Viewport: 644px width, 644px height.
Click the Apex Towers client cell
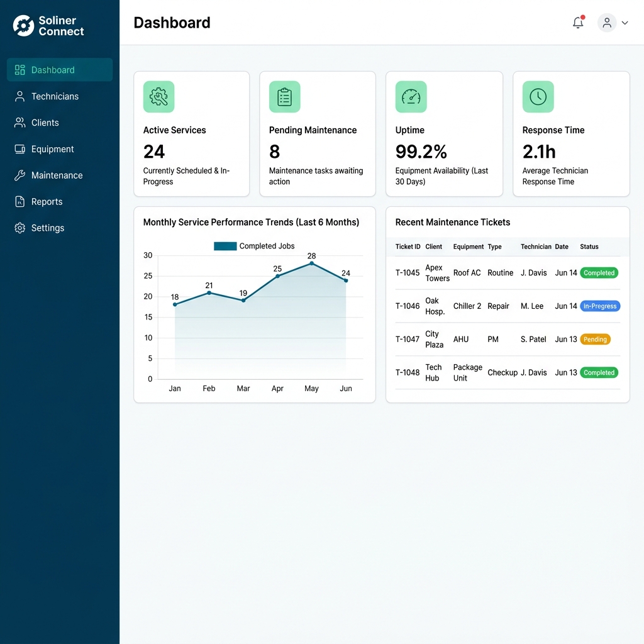[x=438, y=273]
